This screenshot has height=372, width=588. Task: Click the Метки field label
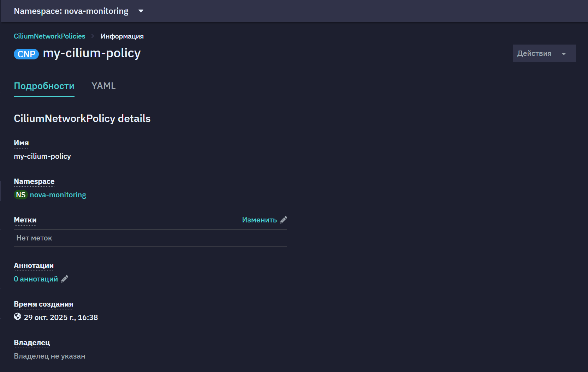tap(25, 220)
